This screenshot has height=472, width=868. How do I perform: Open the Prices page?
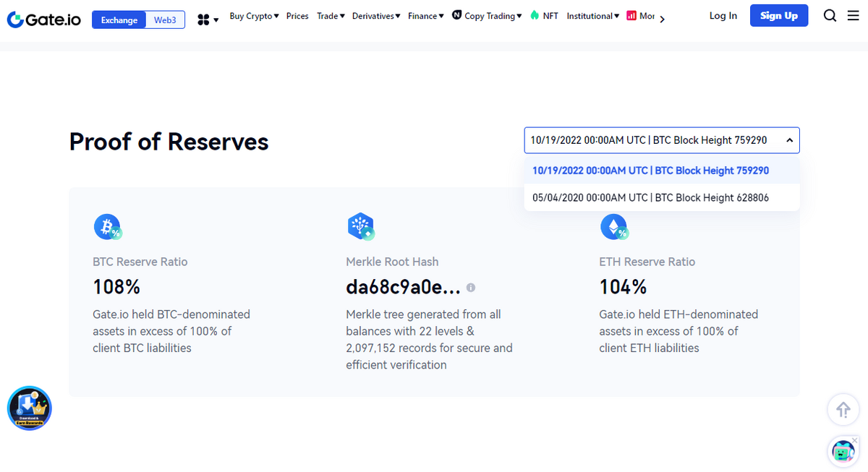click(297, 16)
